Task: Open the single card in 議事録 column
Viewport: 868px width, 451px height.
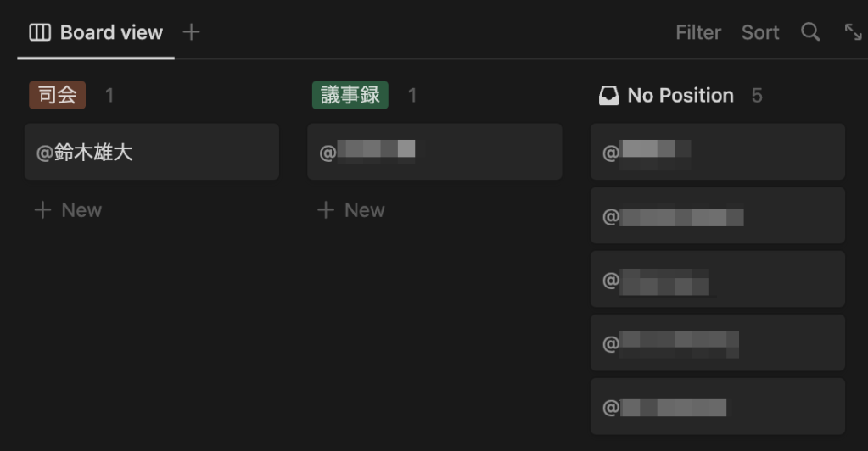Action: (434, 153)
